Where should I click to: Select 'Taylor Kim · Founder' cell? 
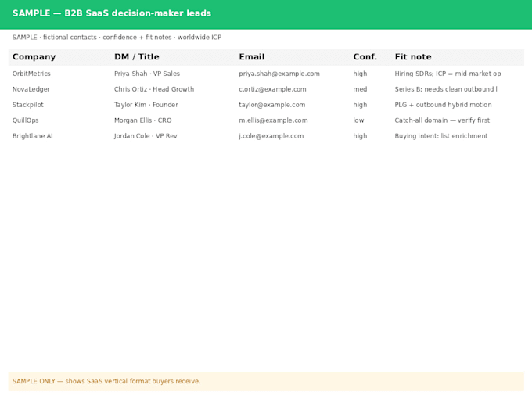tap(146, 105)
